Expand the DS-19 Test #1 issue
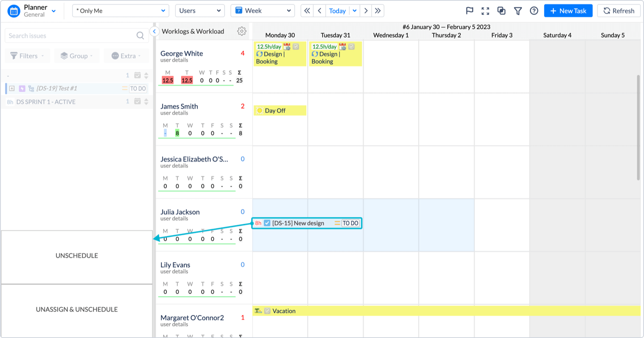 point(12,89)
